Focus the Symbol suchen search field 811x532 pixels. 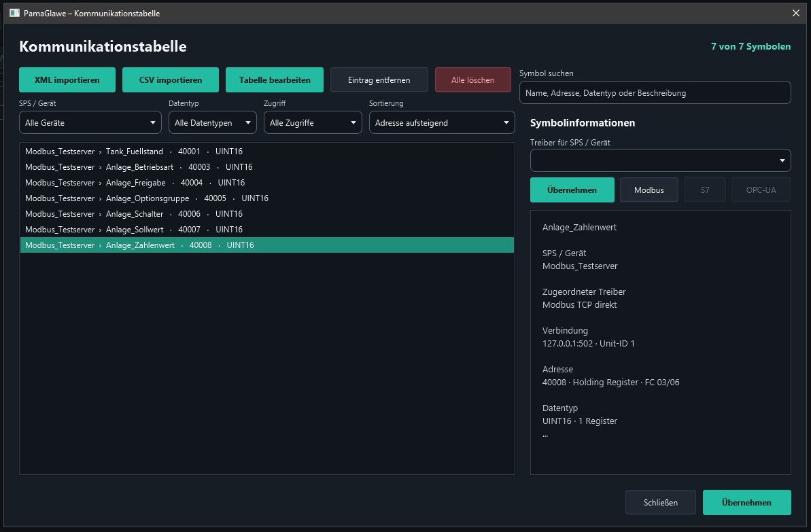point(655,93)
